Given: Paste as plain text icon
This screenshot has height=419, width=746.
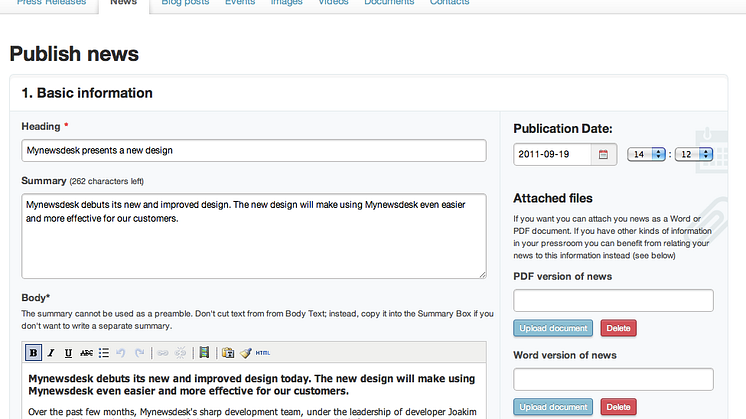Looking at the screenshot, I should (x=228, y=352).
